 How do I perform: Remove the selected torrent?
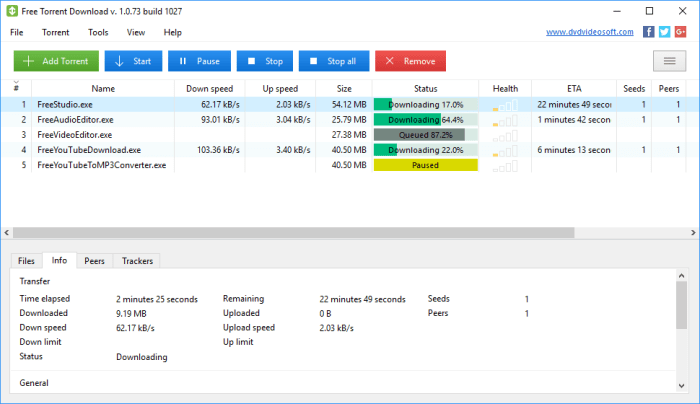click(411, 61)
